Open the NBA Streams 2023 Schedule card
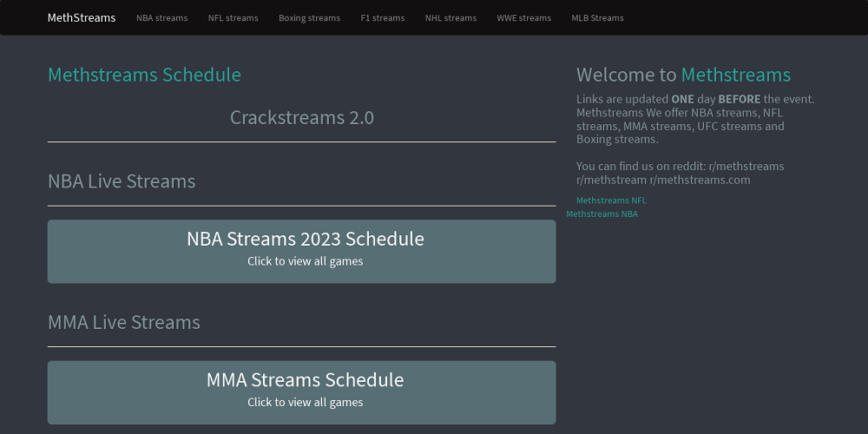This screenshot has width=868, height=434. click(302, 252)
